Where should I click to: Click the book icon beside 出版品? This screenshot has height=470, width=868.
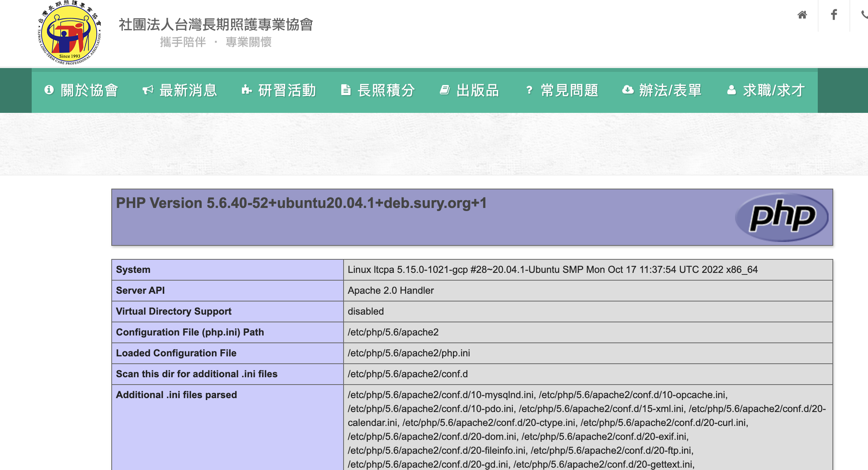click(x=445, y=90)
